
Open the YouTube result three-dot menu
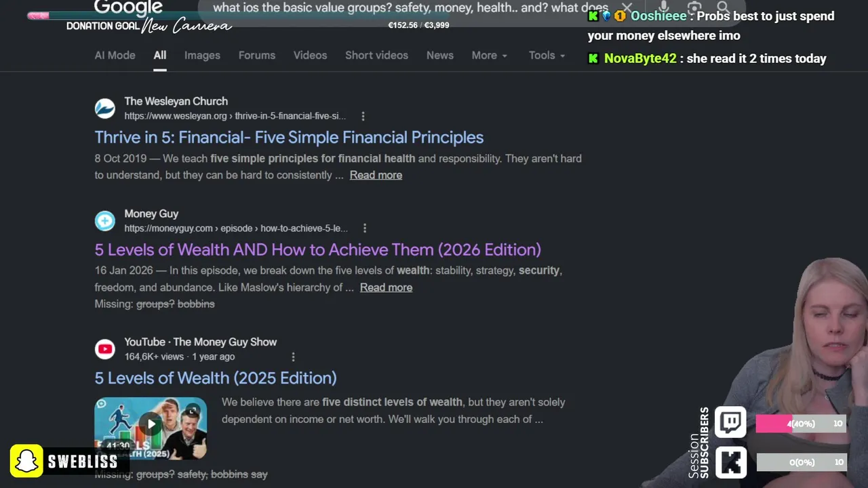(x=293, y=357)
